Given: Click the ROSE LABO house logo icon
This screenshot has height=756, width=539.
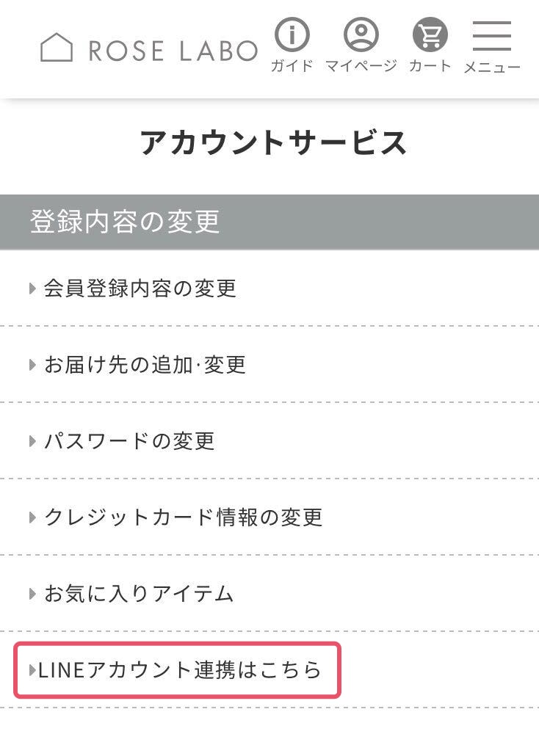Looking at the screenshot, I should pos(57,48).
